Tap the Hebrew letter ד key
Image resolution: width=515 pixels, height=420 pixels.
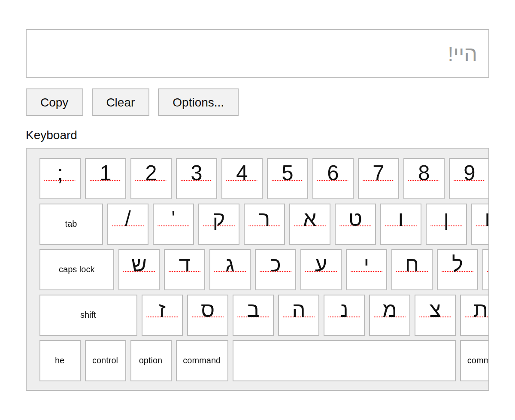click(185, 270)
